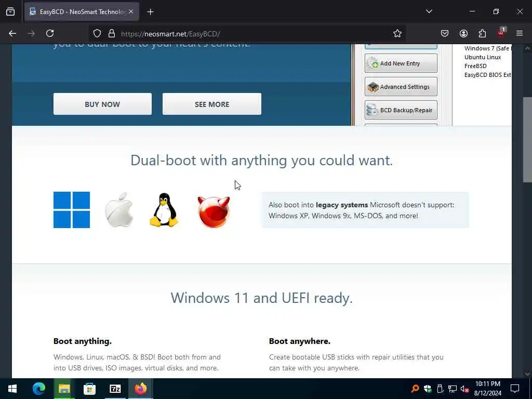This screenshot has height=399, width=532.
Task: Click the Windows logo image
Action: 72,210
